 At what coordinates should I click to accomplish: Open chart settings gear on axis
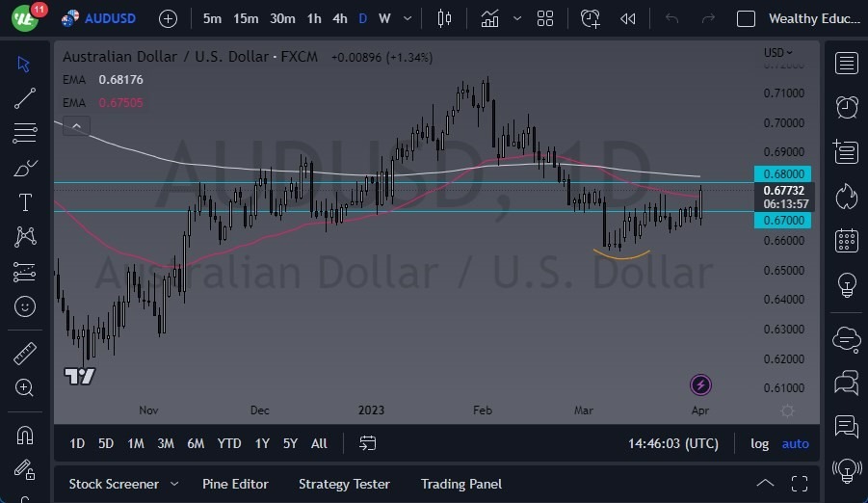tap(787, 410)
